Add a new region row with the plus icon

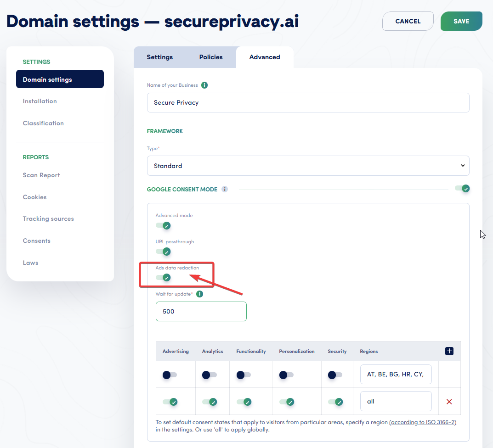click(x=449, y=351)
